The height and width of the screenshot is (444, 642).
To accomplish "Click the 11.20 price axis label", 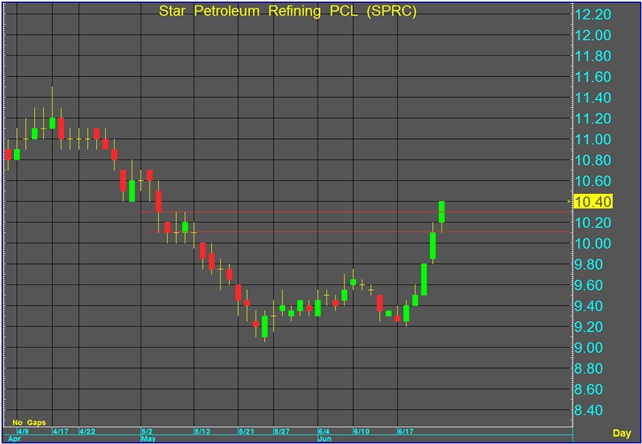I will 593,119.
